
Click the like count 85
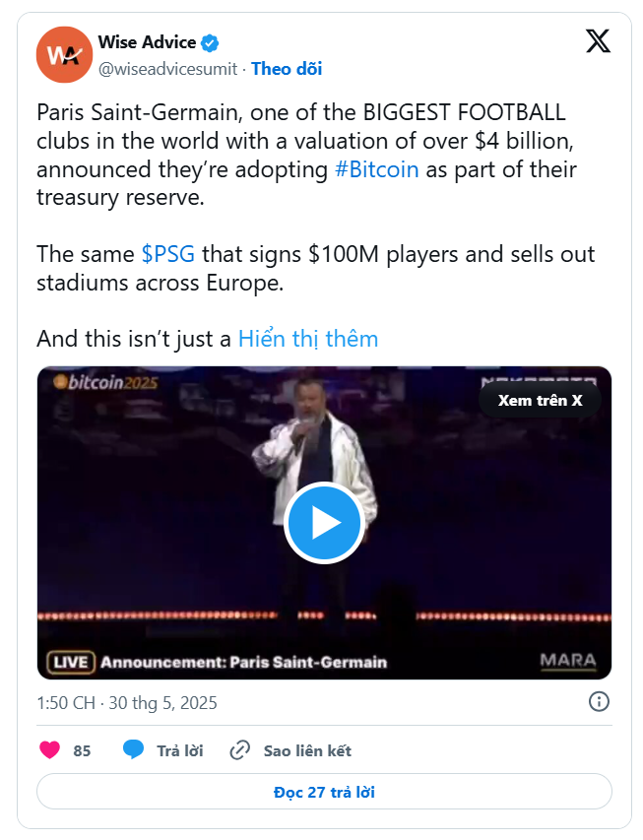pyautogui.click(x=82, y=750)
